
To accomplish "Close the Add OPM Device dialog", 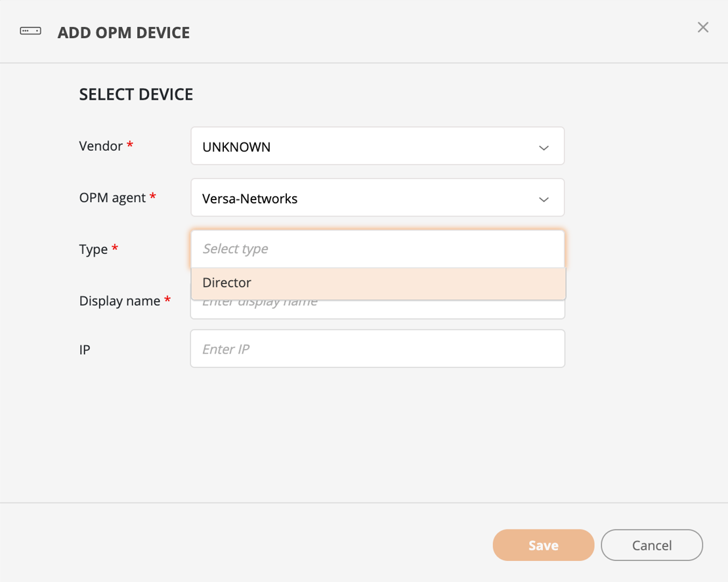I will coord(702,27).
